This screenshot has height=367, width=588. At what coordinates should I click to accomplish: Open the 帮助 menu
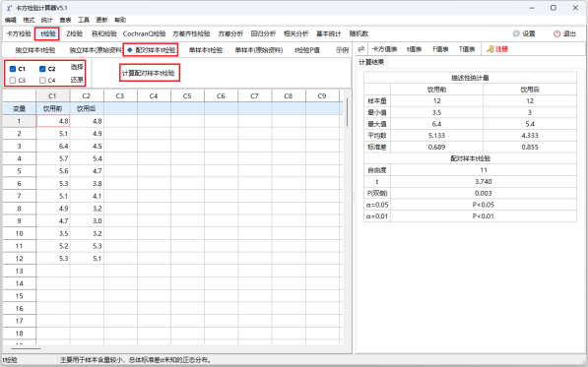[x=120, y=20]
